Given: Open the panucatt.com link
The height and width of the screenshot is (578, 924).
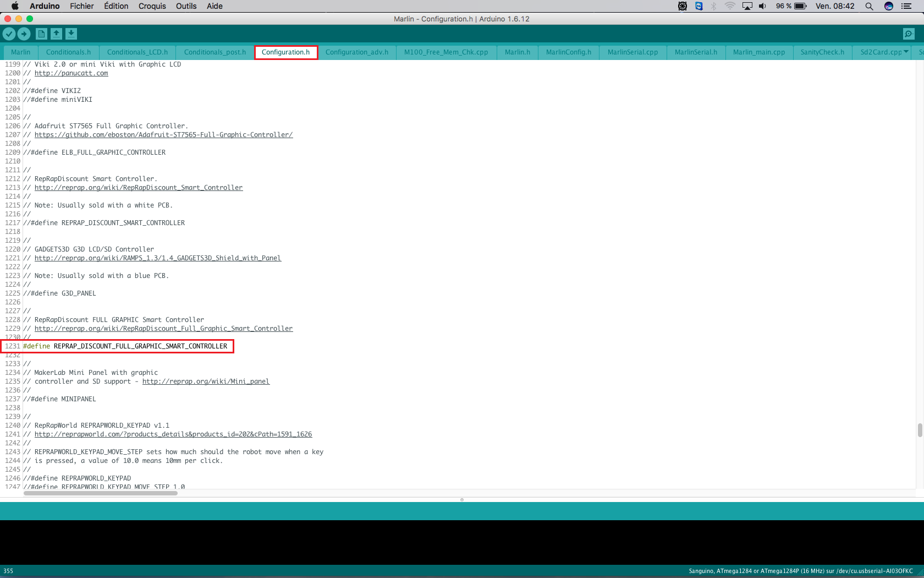Looking at the screenshot, I should [x=71, y=73].
